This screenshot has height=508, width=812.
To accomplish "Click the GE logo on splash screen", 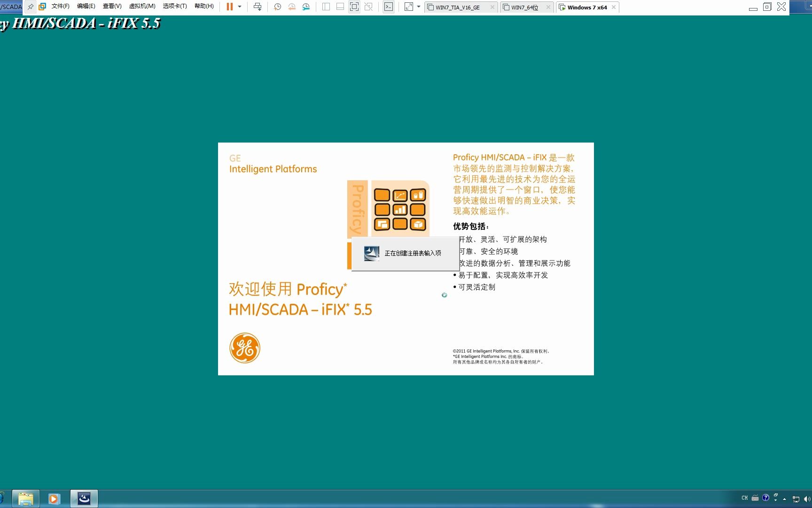I will tap(244, 348).
